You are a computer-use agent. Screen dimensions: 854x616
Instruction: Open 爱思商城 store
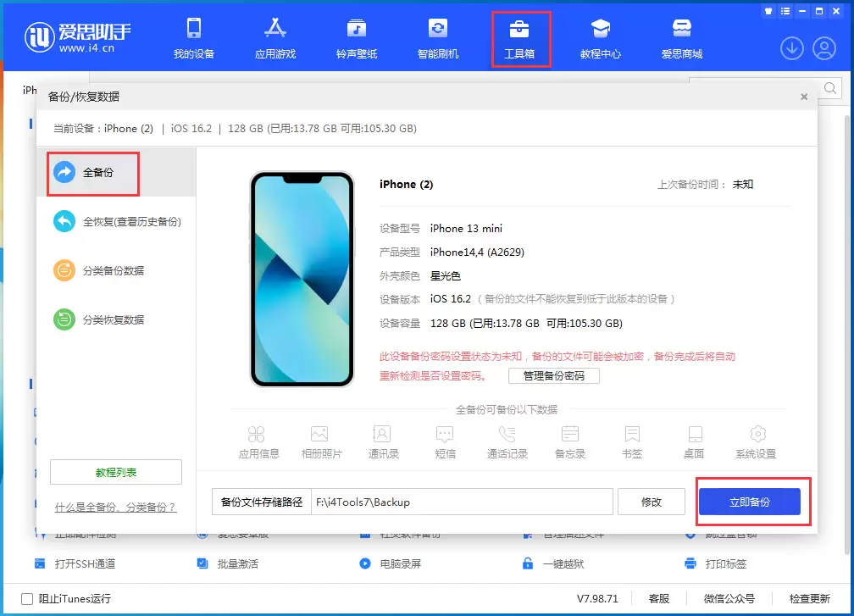pos(682,38)
